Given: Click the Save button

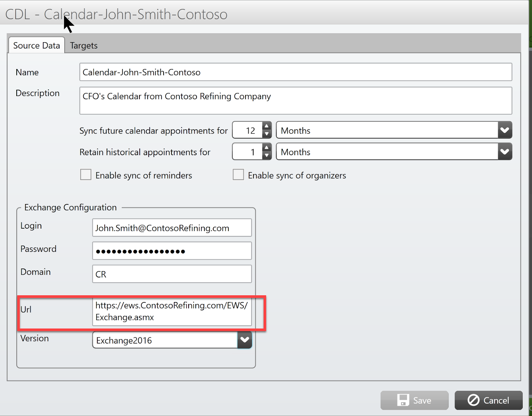Looking at the screenshot, I should 414,400.
